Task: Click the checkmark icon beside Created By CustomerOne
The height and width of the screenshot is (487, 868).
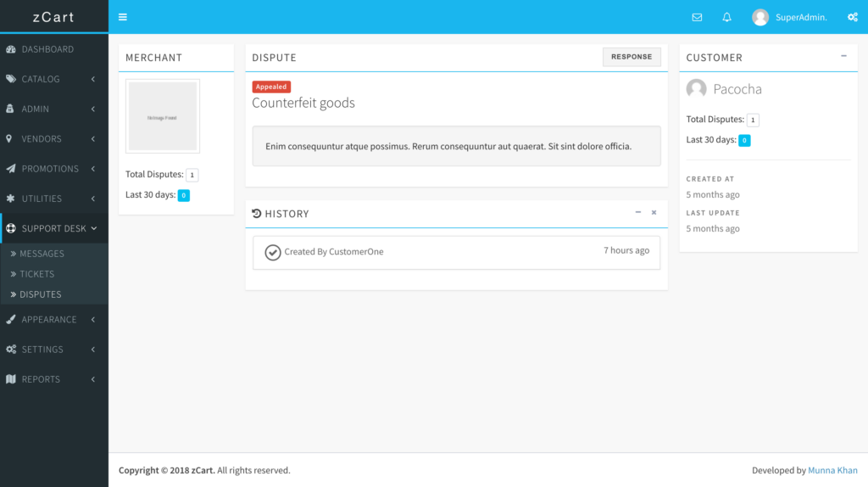Action: coord(272,252)
